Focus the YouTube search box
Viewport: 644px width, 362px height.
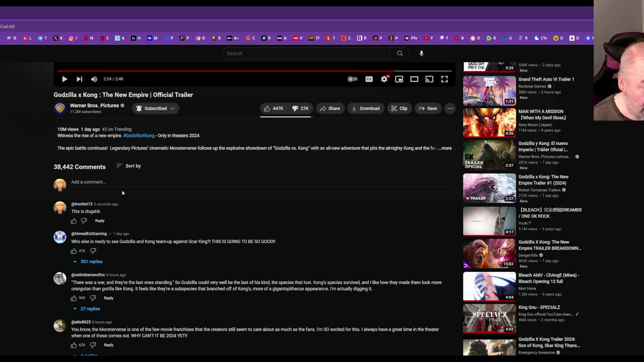pos(306,53)
